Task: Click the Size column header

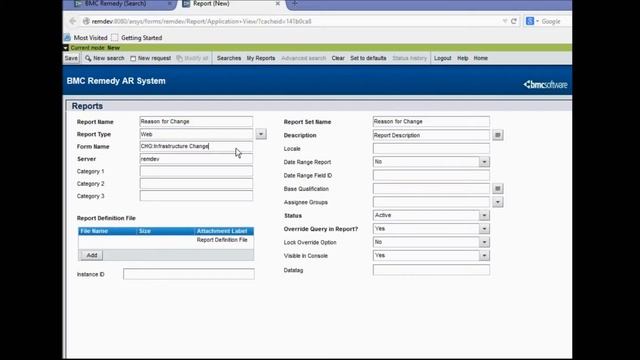Action: tap(166, 231)
